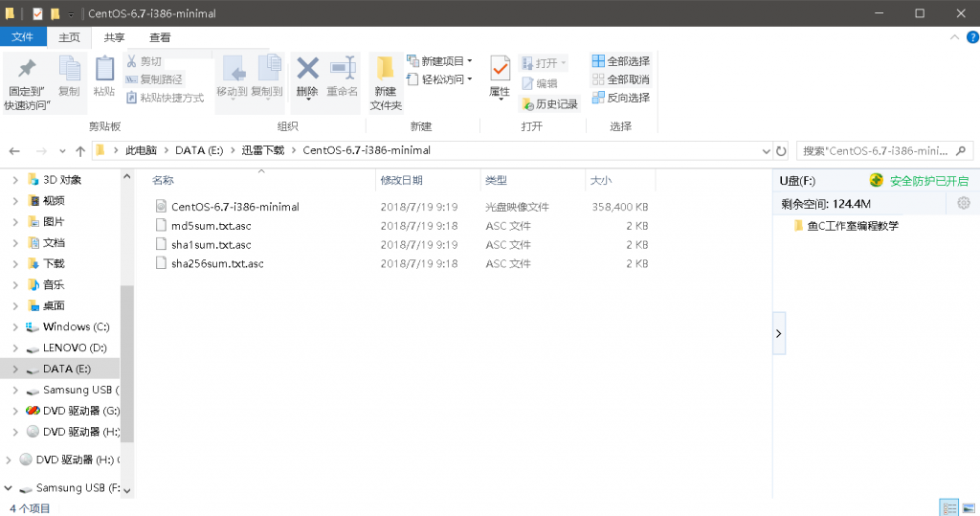Click the History icon in the ribbon
The width and height of the screenshot is (980, 516).
coord(549,103)
